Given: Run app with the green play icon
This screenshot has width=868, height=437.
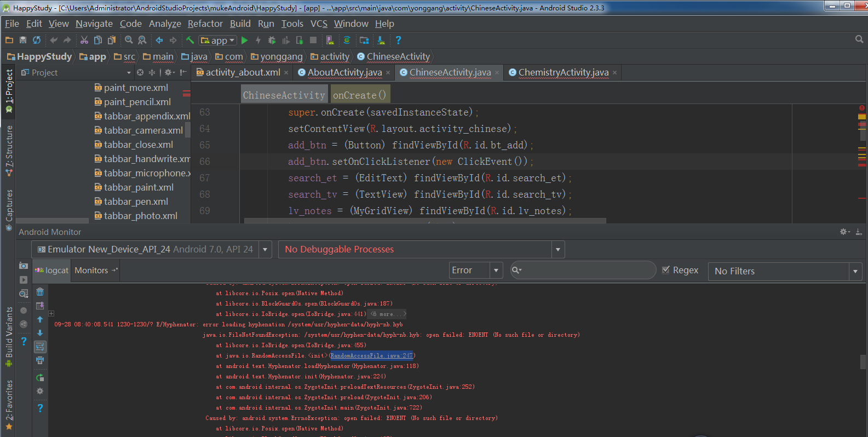Looking at the screenshot, I should [x=245, y=40].
